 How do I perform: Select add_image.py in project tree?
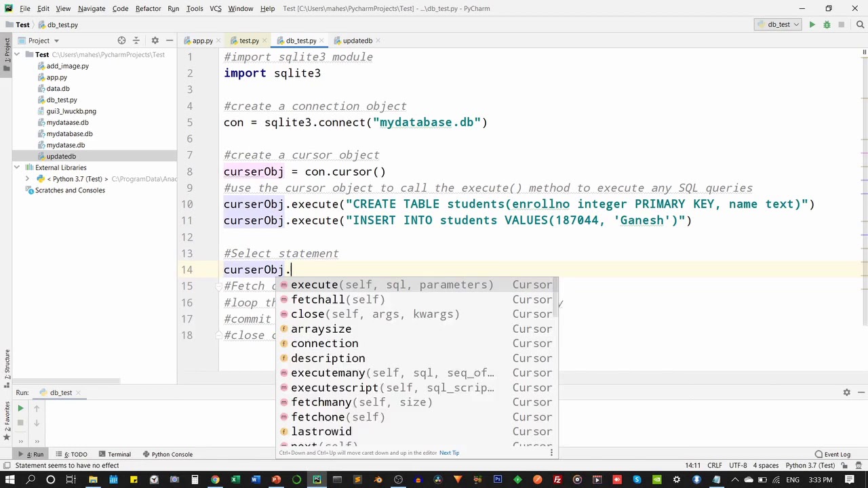67,66
